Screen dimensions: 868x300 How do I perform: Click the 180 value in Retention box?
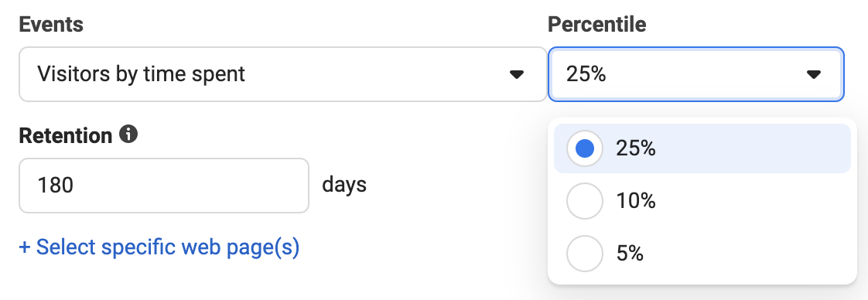click(x=56, y=186)
